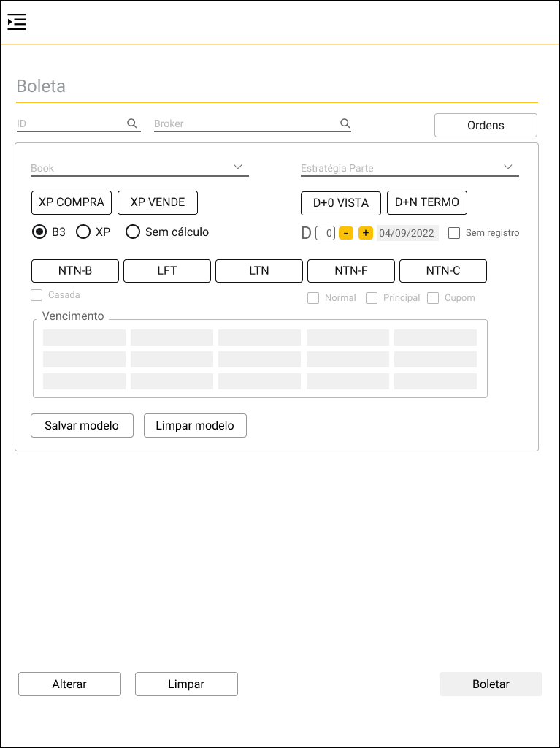Screen dimensions: 560x748
Task: Click the date field 04/09/2022
Action: (x=407, y=233)
